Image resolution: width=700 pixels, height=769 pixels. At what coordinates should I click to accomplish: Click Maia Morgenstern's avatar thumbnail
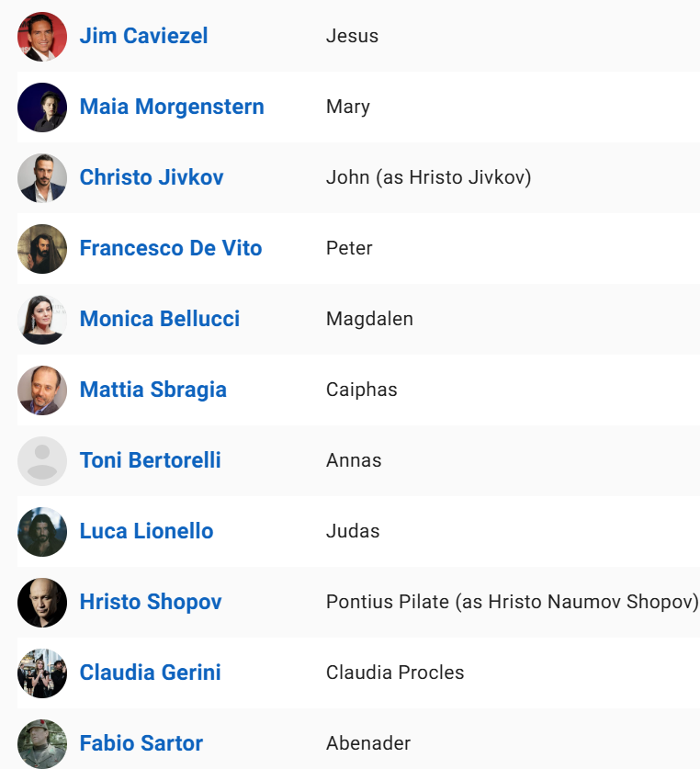tap(42, 107)
